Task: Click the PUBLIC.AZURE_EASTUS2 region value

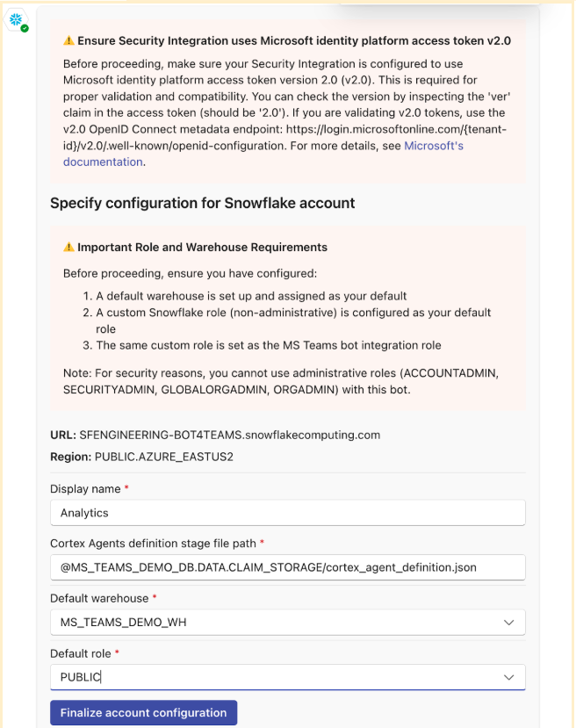Action: [x=164, y=457]
